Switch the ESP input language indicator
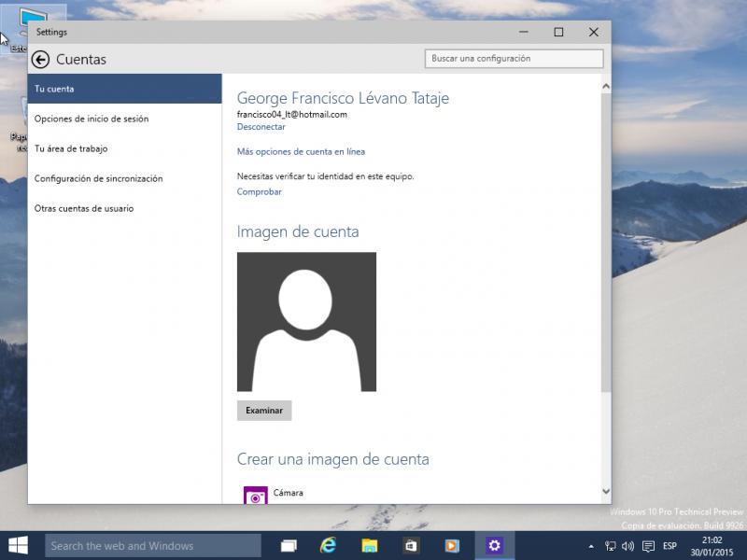Viewport: 747px width, 560px height. point(669,546)
